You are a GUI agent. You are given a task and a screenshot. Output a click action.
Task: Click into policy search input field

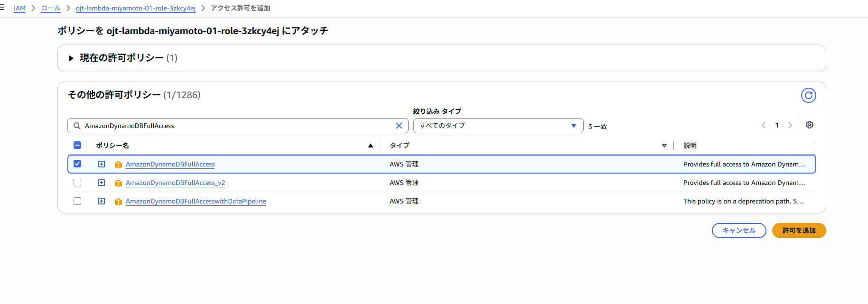pos(237,126)
